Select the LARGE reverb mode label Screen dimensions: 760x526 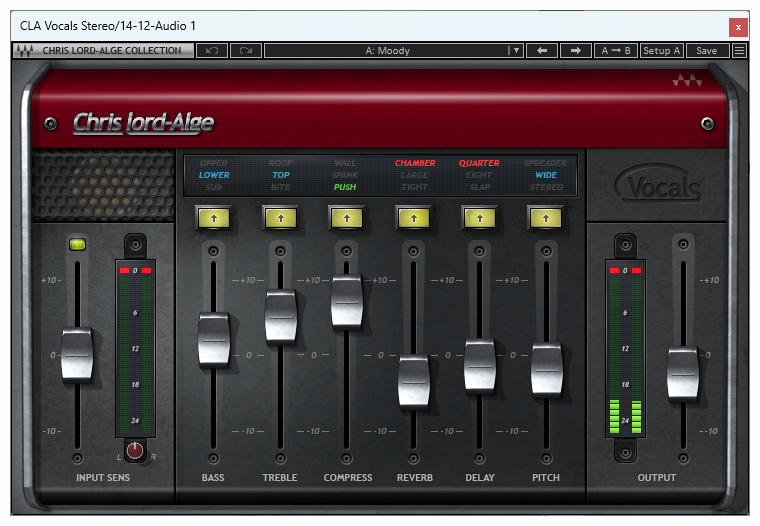[414, 175]
